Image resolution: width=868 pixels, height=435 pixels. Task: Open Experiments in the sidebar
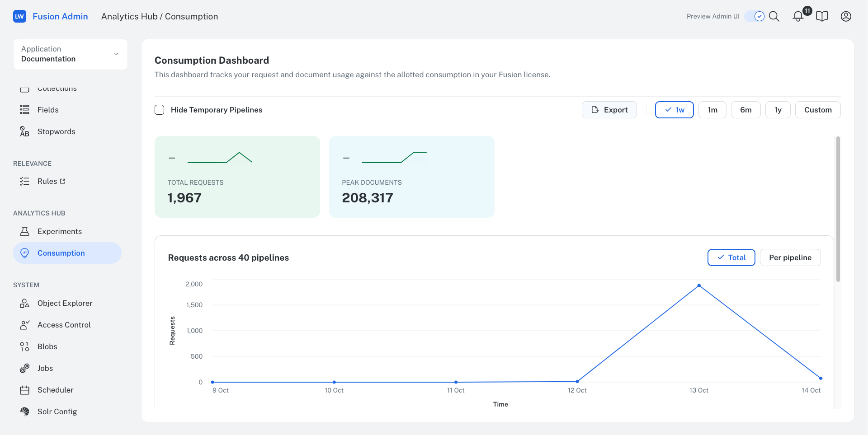(x=67, y=231)
